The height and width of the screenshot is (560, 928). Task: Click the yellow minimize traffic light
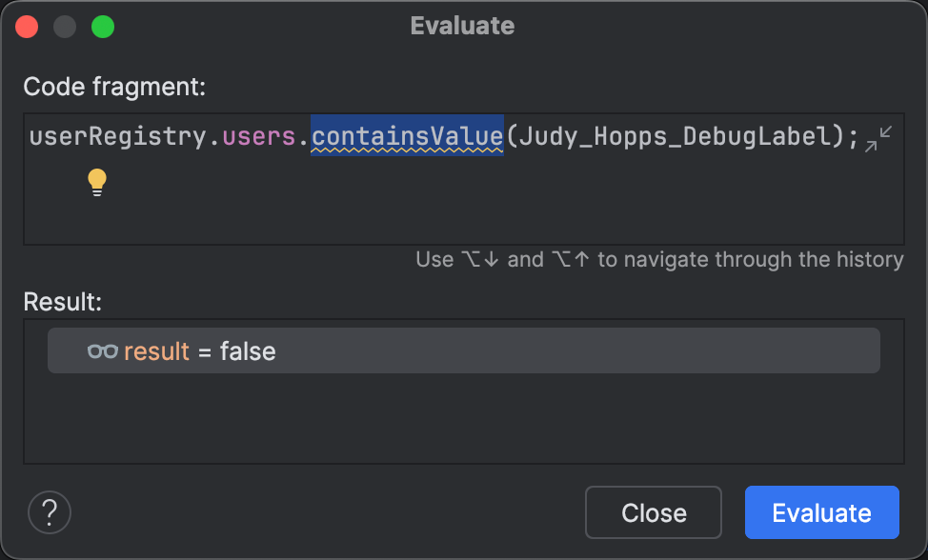pos(65,27)
